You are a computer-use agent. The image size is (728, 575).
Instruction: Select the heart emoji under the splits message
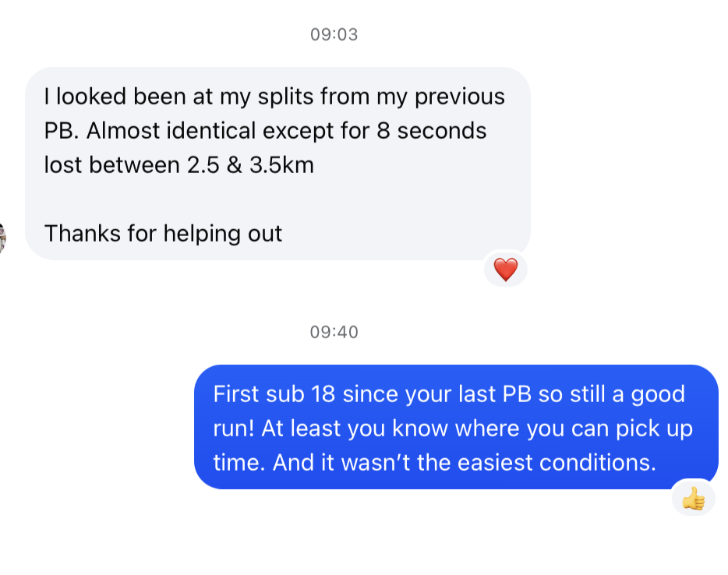(505, 268)
